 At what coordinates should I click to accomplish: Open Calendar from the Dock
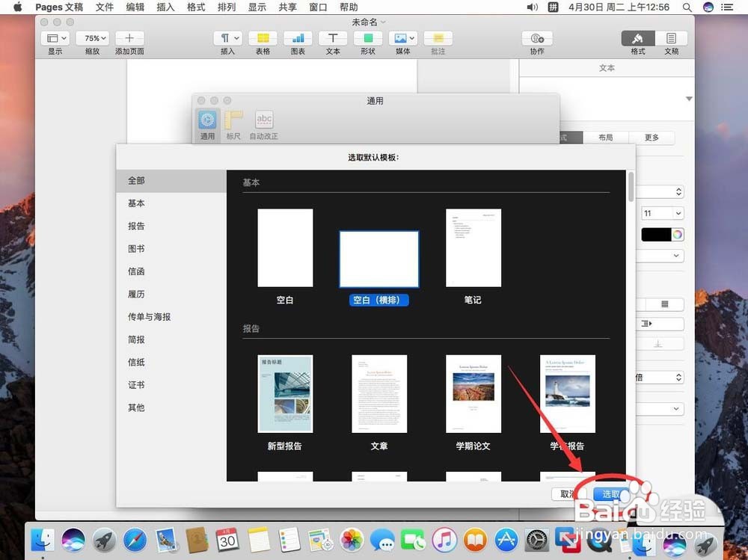tap(227, 541)
